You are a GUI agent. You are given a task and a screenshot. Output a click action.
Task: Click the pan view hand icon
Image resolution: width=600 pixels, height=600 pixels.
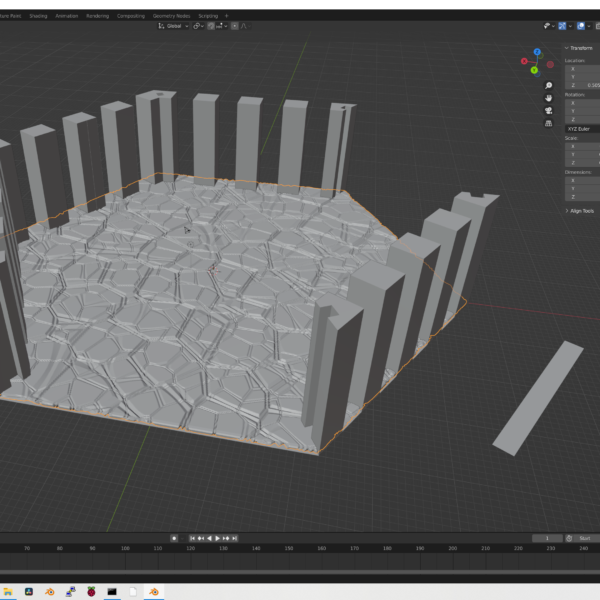[548, 98]
